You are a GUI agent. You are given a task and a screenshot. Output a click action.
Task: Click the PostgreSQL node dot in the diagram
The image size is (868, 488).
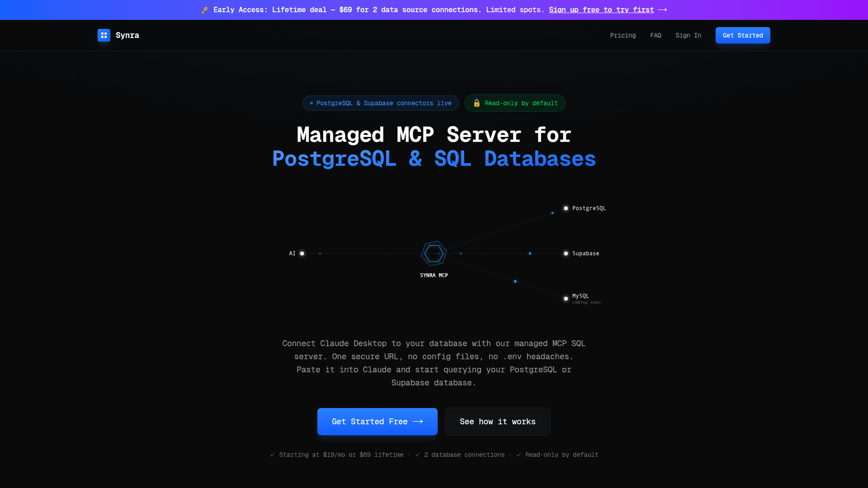coord(566,208)
